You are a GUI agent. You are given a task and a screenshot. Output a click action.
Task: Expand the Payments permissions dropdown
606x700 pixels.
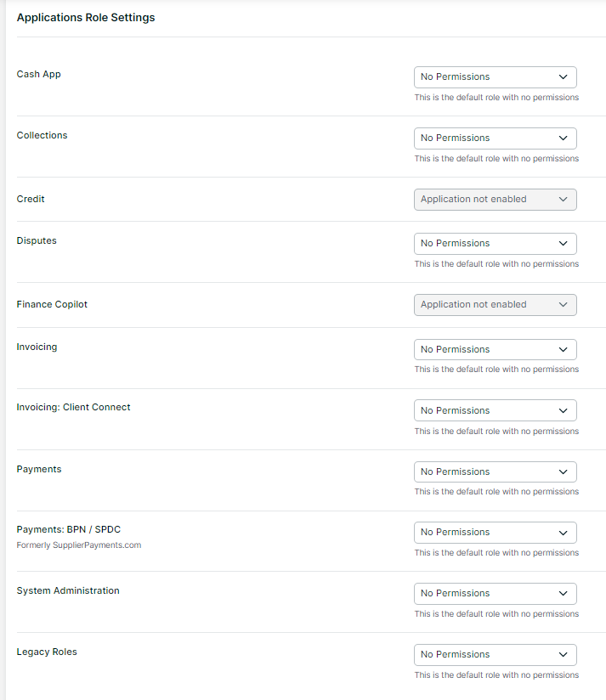[x=495, y=472]
